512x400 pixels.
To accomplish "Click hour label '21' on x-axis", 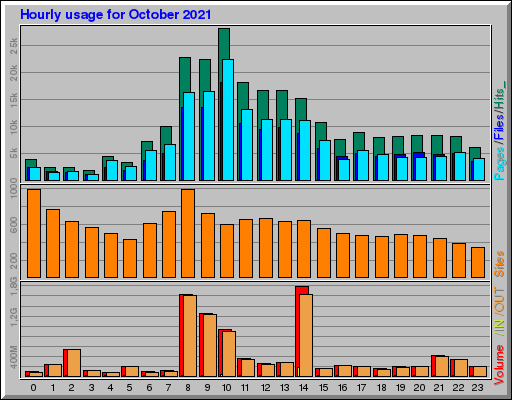I will coord(439,388).
